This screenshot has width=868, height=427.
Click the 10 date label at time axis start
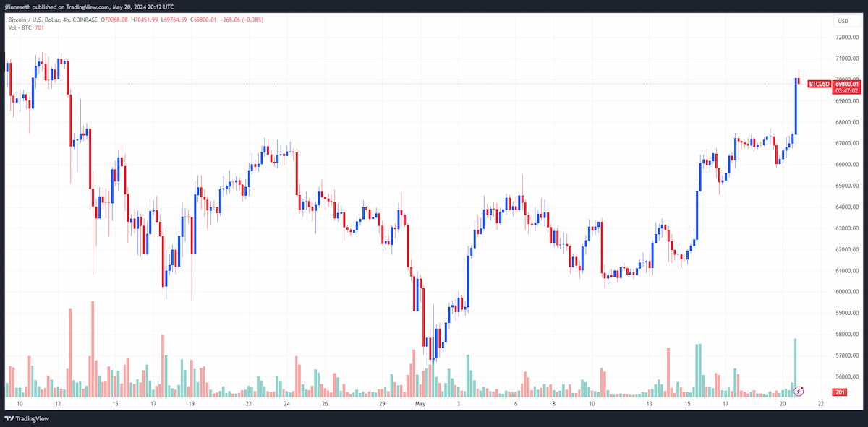coord(20,405)
